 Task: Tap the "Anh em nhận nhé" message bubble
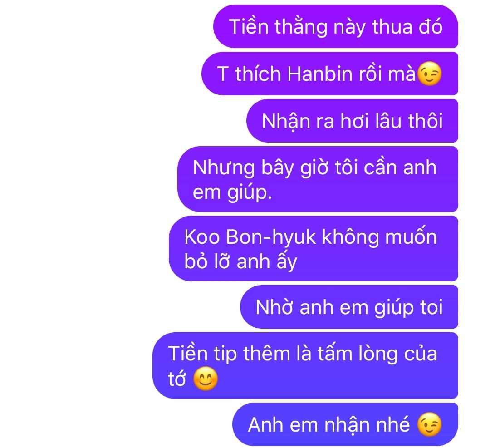click(345, 424)
